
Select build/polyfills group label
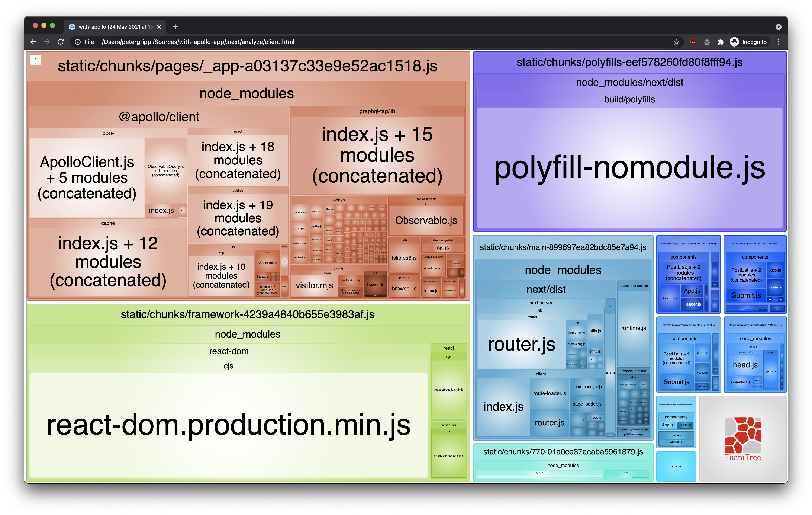click(629, 100)
